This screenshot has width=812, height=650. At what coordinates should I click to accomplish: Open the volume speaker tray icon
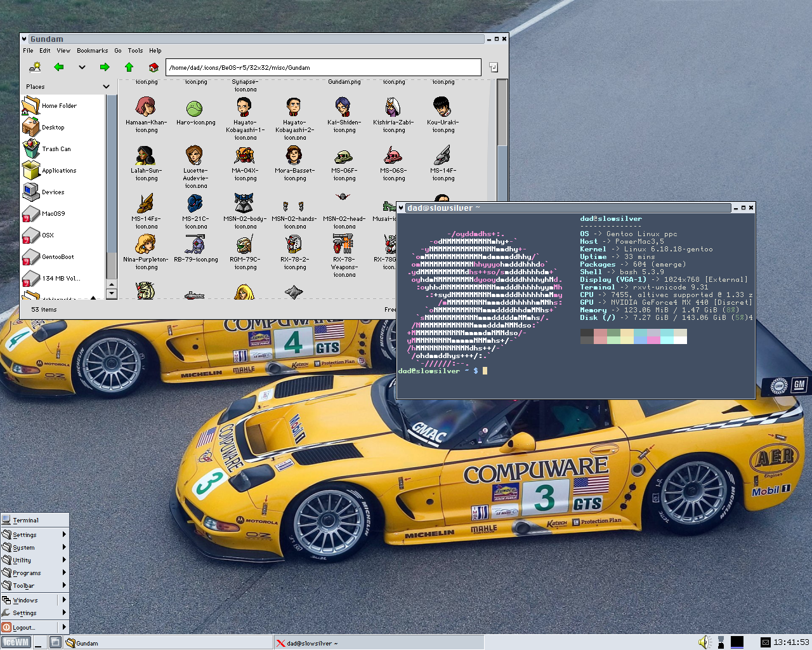705,642
